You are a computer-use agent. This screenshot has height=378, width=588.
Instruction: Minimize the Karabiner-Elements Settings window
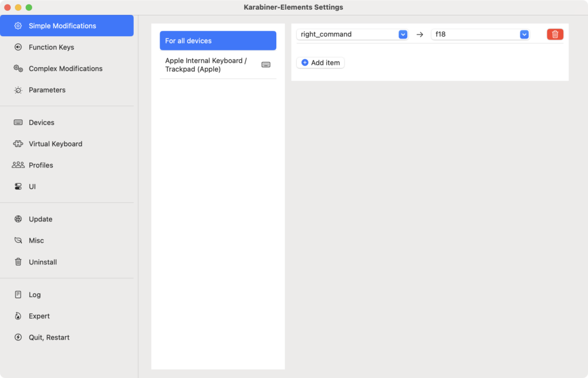click(x=18, y=7)
